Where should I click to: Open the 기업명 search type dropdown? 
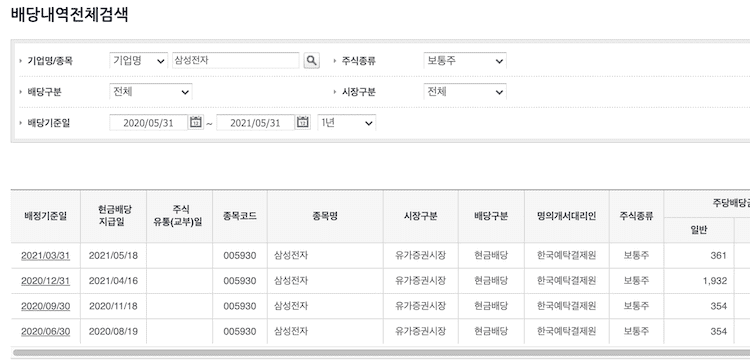[139, 61]
